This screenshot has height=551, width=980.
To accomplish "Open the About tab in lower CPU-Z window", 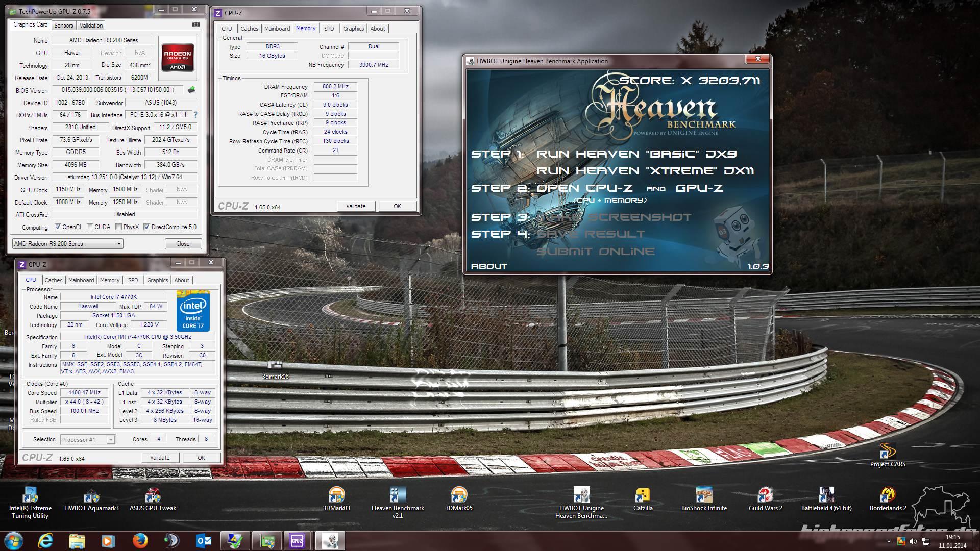I will (182, 280).
